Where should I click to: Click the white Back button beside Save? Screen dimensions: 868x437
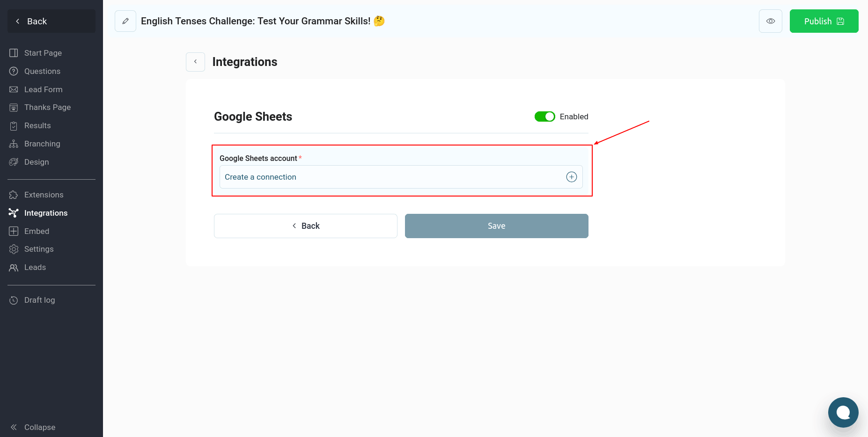tap(305, 226)
